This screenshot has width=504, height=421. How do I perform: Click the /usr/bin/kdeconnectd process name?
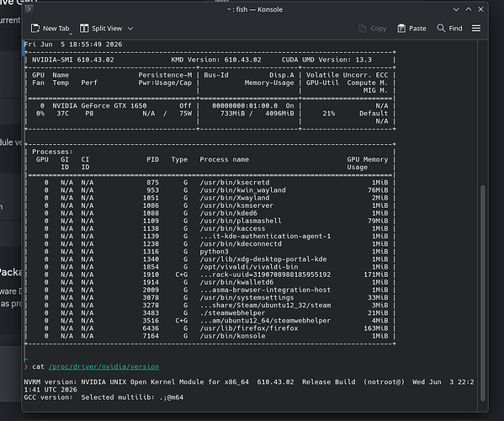click(x=241, y=244)
